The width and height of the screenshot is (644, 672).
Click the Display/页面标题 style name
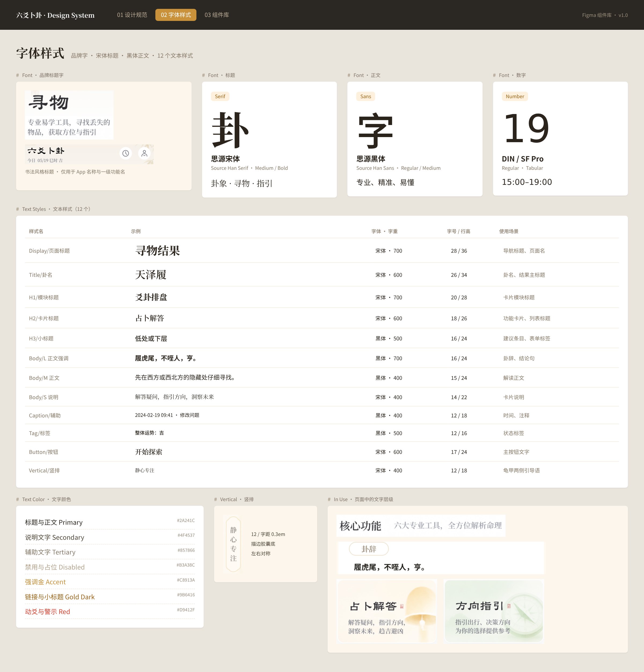pyautogui.click(x=49, y=251)
